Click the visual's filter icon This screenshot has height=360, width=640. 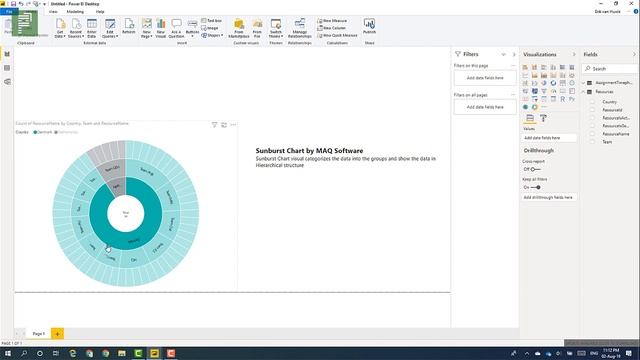214,124
